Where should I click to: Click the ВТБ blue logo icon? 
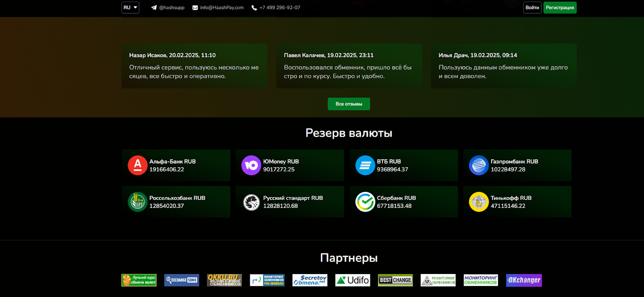tap(365, 165)
